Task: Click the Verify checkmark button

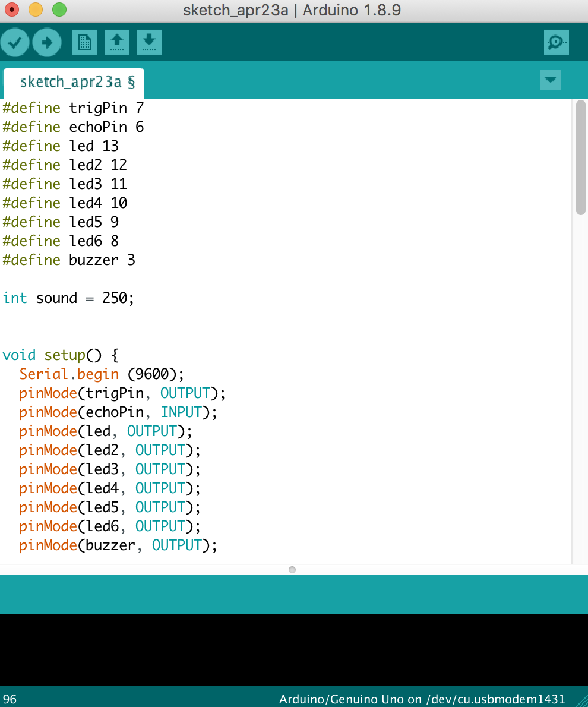Action: tap(15, 42)
